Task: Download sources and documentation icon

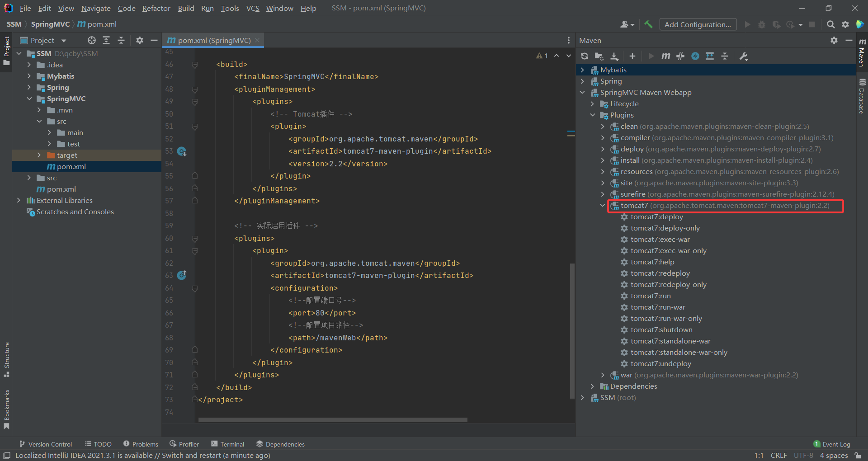Action: pos(614,56)
